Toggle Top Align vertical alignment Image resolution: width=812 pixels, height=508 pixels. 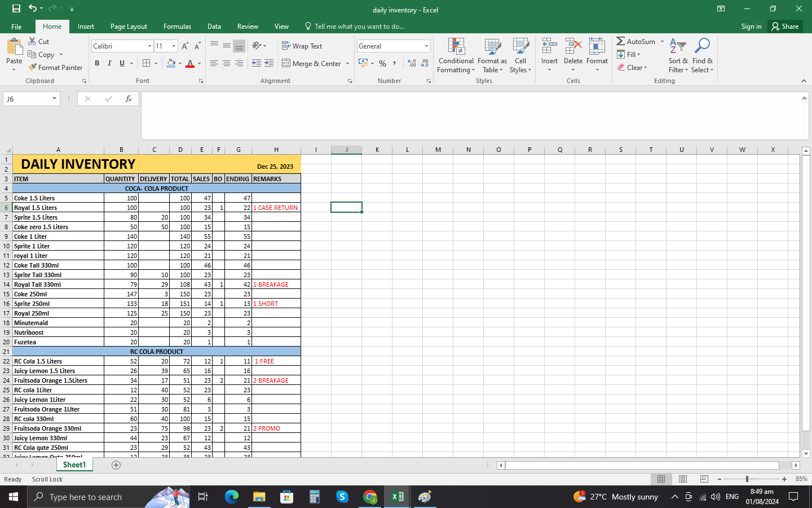point(214,46)
